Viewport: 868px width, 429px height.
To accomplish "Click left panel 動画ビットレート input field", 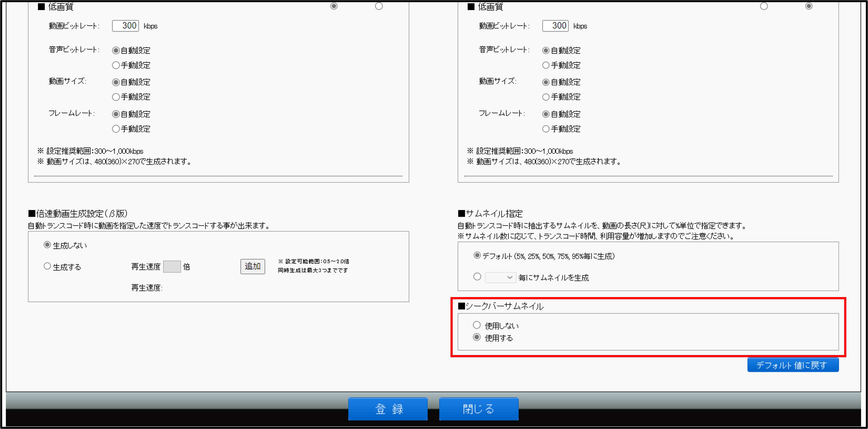I will pyautogui.click(x=125, y=26).
